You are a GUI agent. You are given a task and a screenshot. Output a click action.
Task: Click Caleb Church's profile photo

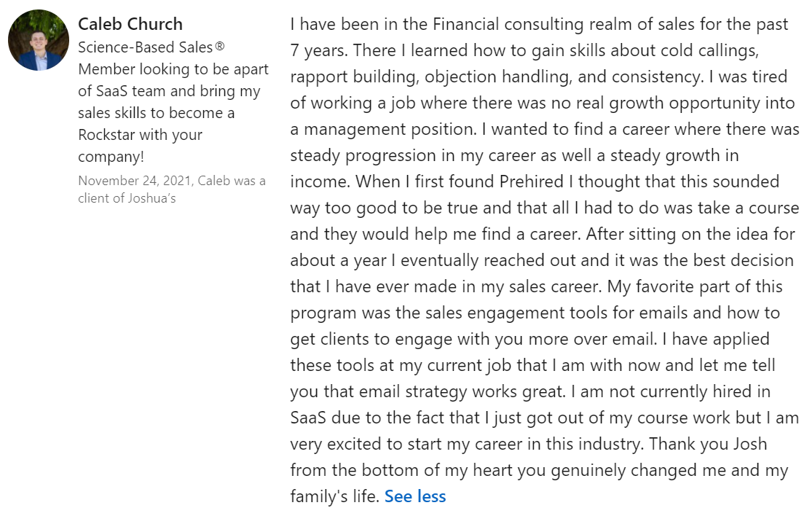click(x=39, y=40)
